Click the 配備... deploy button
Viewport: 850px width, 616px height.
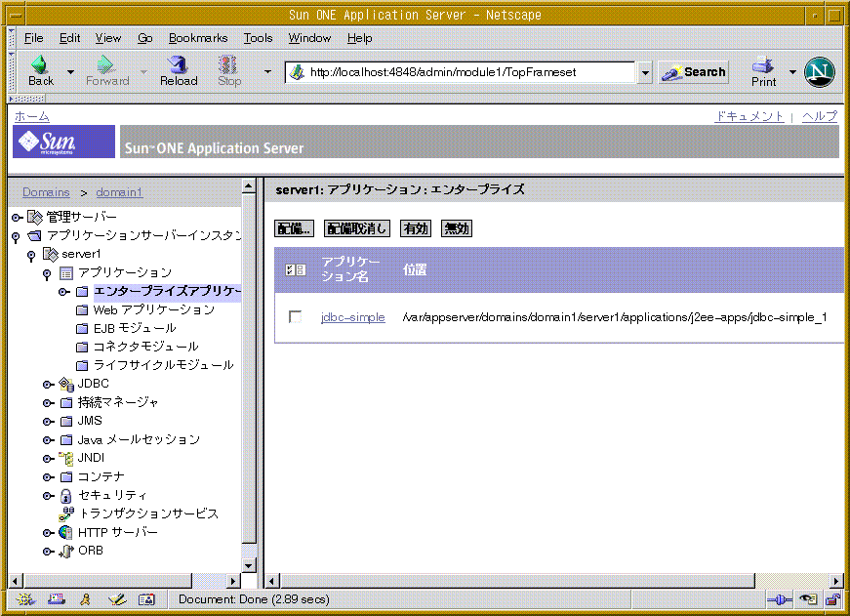pos(294,228)
